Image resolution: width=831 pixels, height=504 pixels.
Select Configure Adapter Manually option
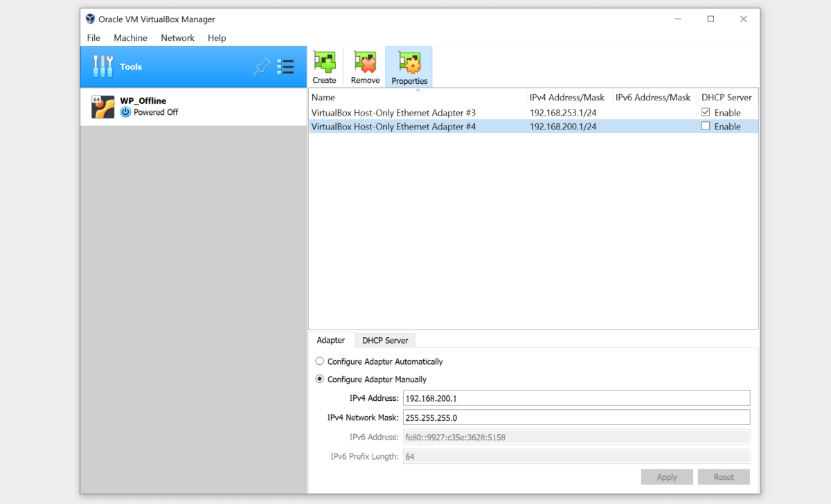click(x=319, y=379)
